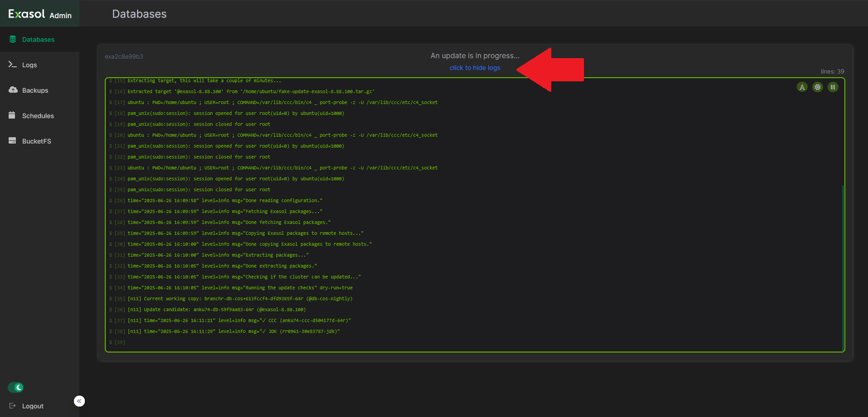The height and width of the screenshot is (417, 868).
Task: Click log line 15 'Extracting target' entry
Action: point(195,81)
